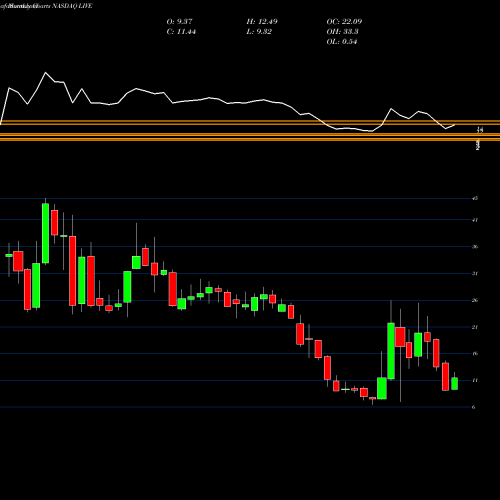Select the close value "C: 11.44"
The image size is (500, 500).
point(181,32)
